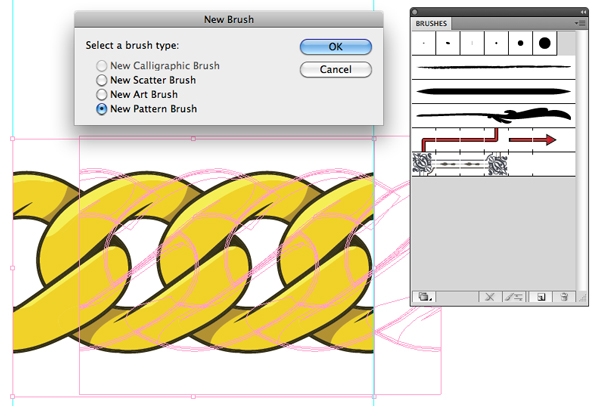Click the left-middle selection handle of chain artwork
The height and width of the screenshot is (406, 600).
13,268
